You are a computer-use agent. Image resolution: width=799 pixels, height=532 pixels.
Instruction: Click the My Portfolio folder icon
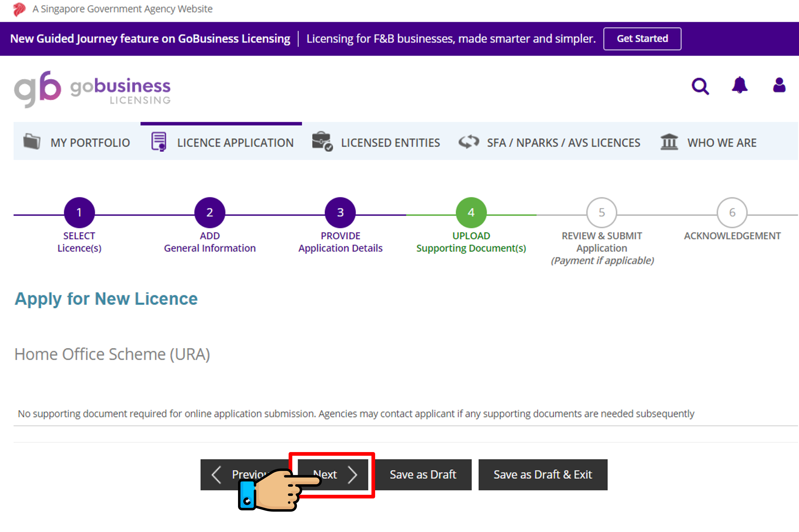pyautogui.click(x=32, y=142)
